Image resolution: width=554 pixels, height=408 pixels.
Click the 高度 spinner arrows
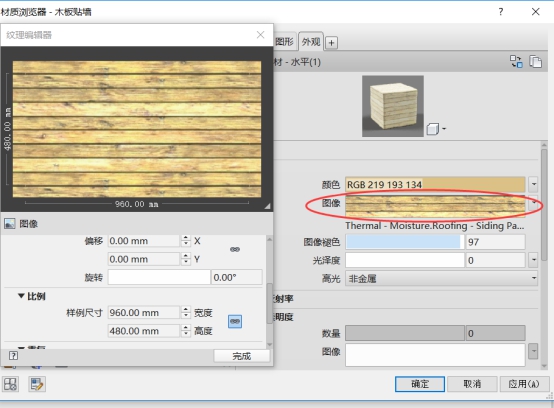coord(186,331)
